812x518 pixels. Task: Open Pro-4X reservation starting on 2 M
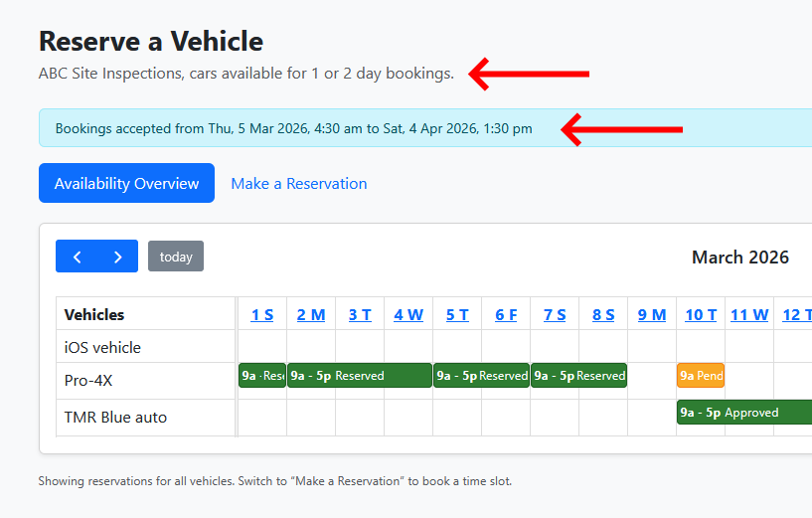[x=359, y=376]
